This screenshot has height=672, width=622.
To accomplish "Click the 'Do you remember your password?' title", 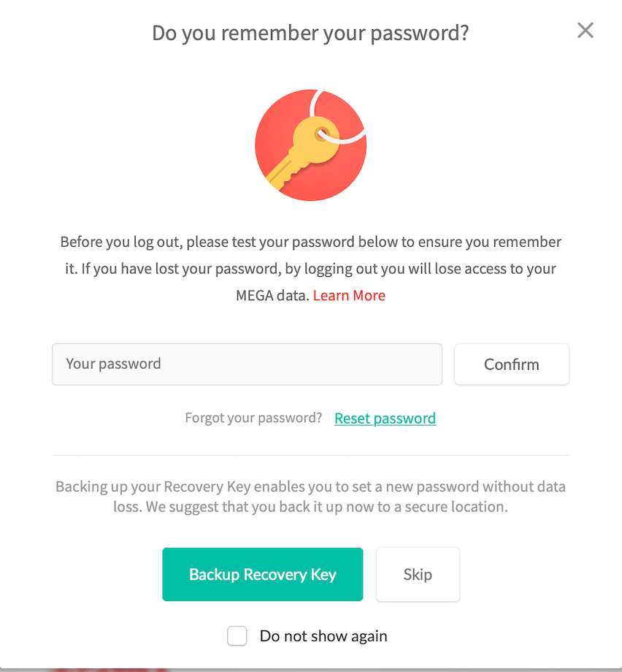I will click(310, 34).
